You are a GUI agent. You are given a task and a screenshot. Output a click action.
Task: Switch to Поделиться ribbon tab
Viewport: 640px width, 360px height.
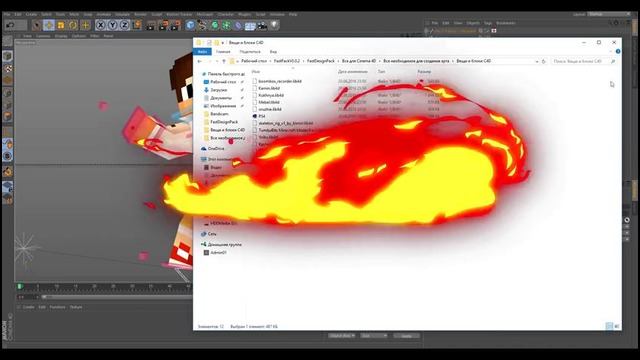(250, 52)
